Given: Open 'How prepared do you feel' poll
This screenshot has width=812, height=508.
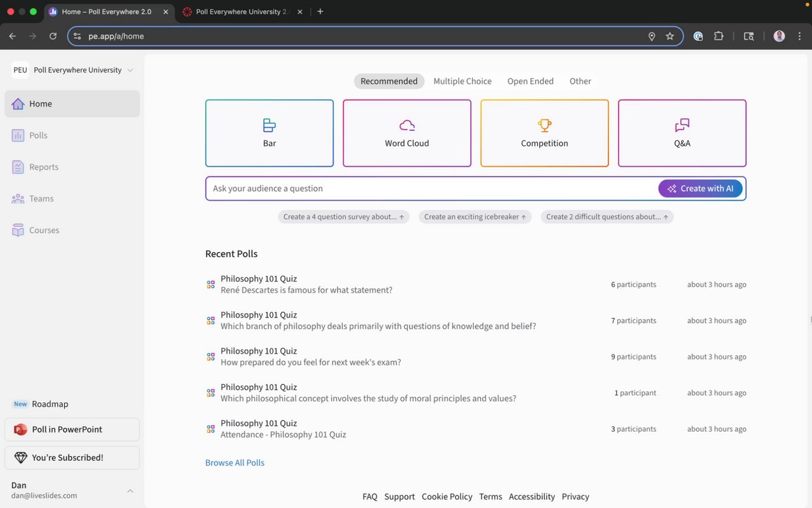Looking at the screenshot, I should click(x=311, y=363).
